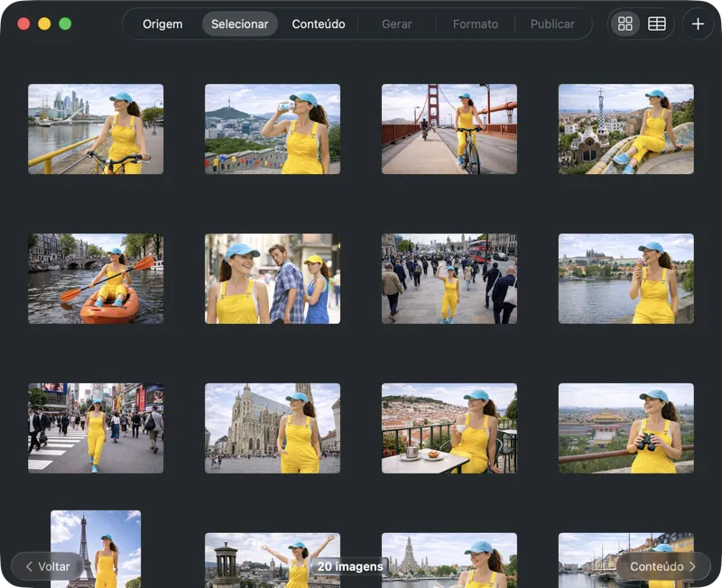Toggle the view mode segmented control
The width and height of the screenshot is (722, 588).
640,24
